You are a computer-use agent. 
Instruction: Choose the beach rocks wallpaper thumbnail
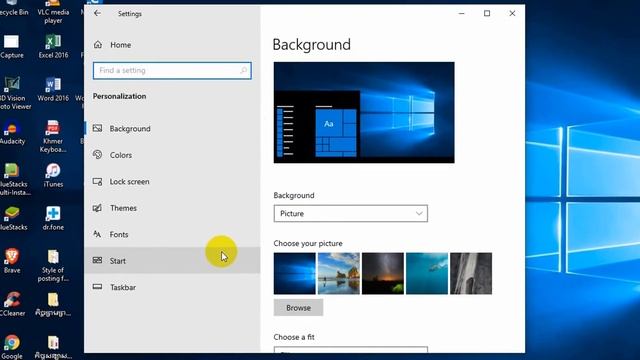339,273
